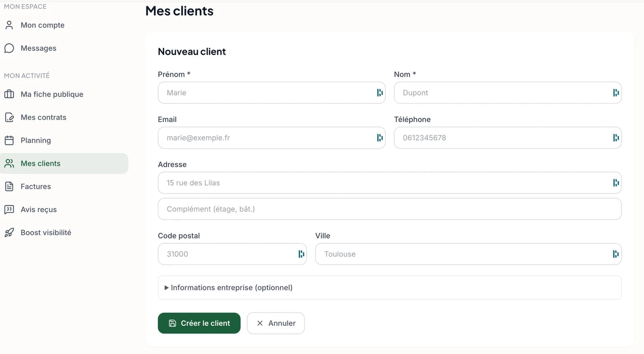The image size is (644, 354).
Task: Focus the Email input field
Action: coord(272,138)
